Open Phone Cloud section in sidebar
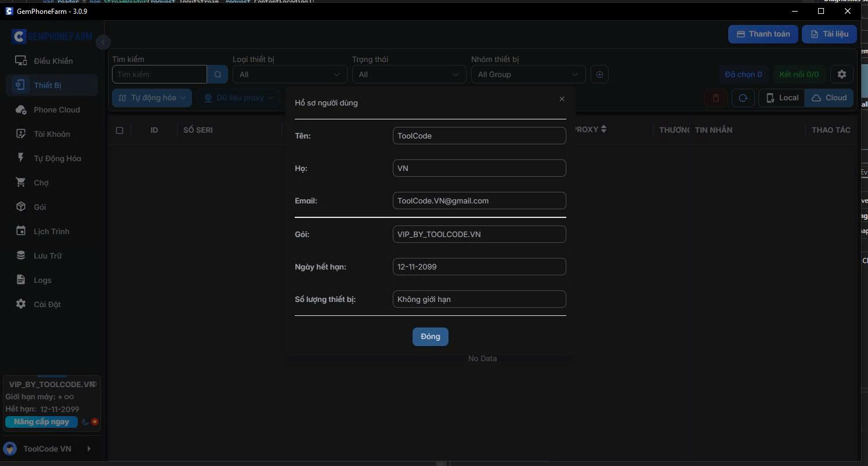Image resolution: width=868 pixels, height=466 pixels. pyautogui.click(x=52, y=110)
